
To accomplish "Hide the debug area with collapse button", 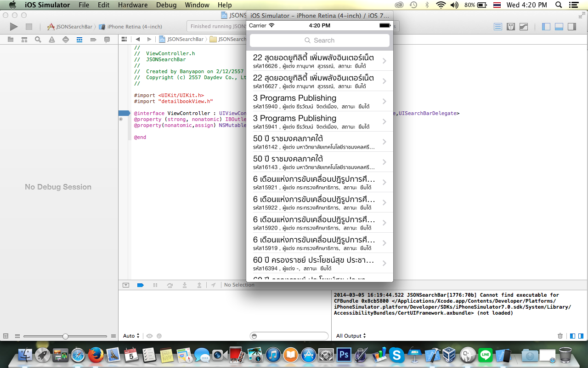I will (x=126, y=285).
